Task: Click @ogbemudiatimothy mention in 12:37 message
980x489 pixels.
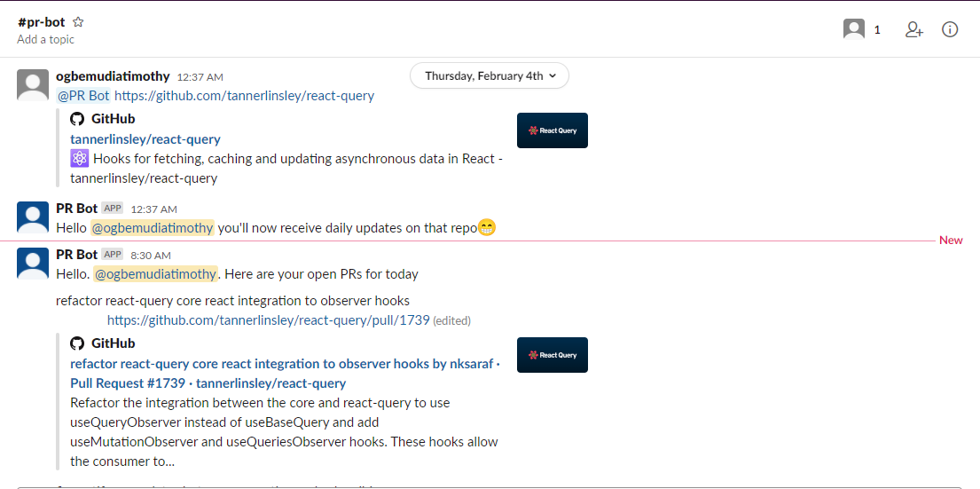Action: tap(153, 227)
